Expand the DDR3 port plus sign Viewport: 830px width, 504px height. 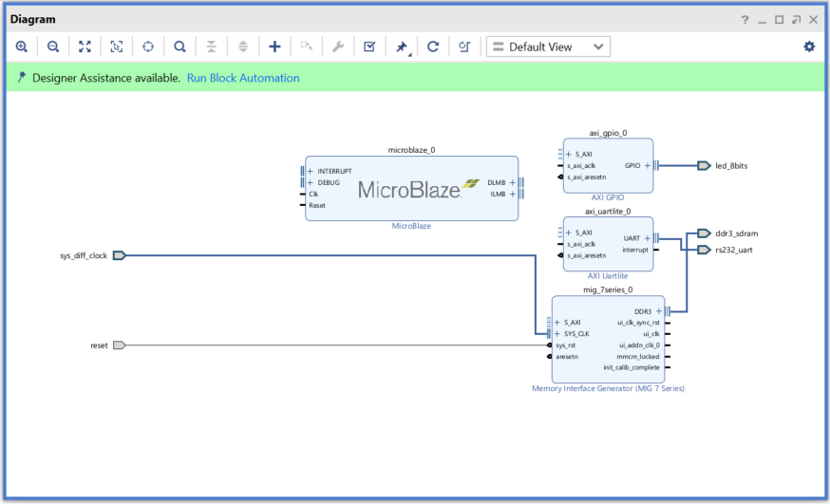point(659,311)
